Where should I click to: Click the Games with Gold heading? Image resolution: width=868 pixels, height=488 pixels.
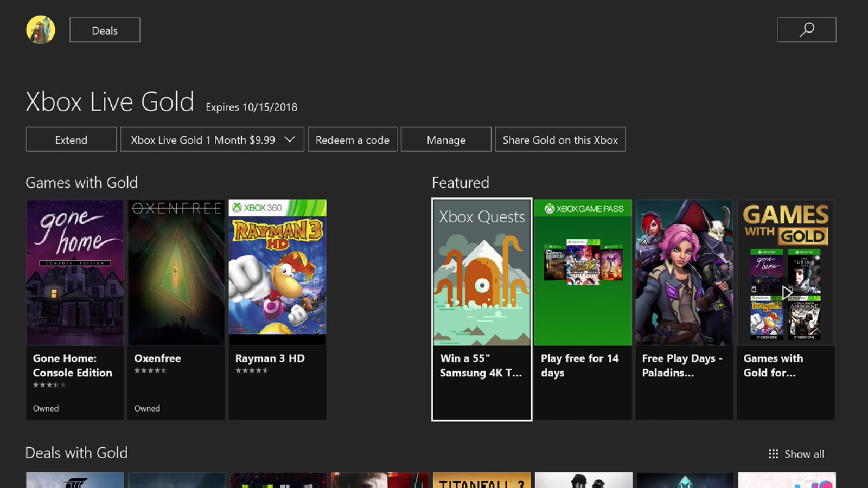point(81,183)
